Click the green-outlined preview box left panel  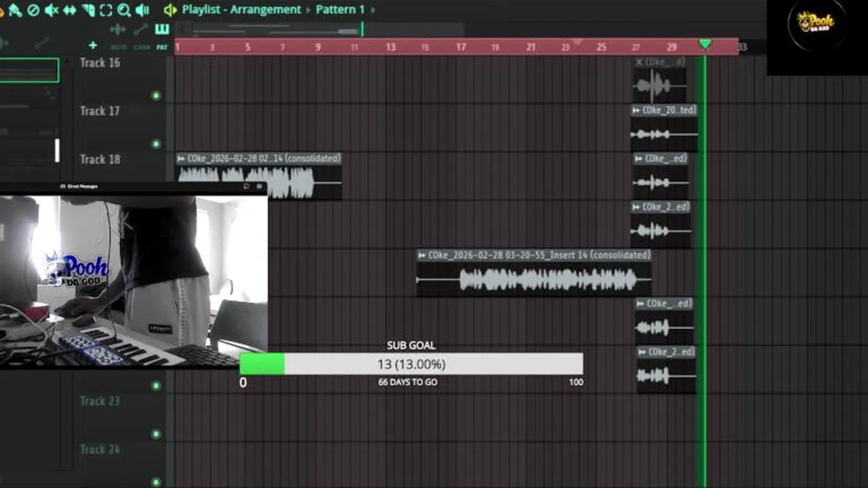[29, 70]
